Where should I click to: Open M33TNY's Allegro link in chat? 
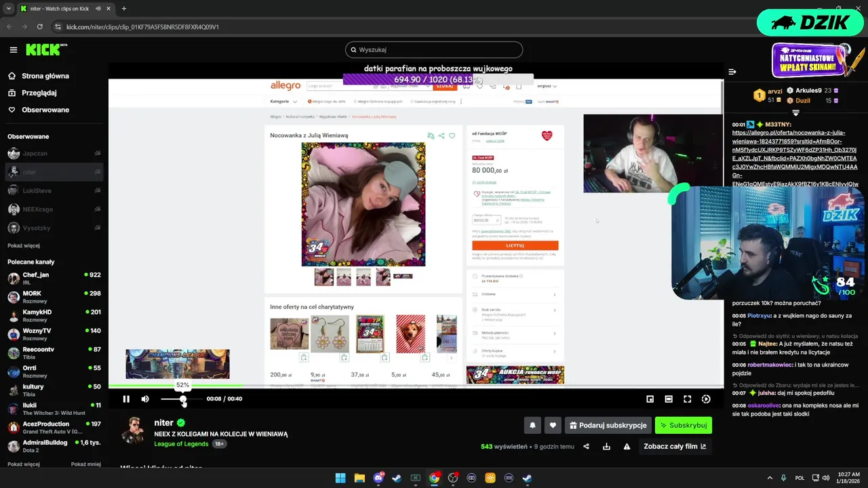(x=795, y=158)
